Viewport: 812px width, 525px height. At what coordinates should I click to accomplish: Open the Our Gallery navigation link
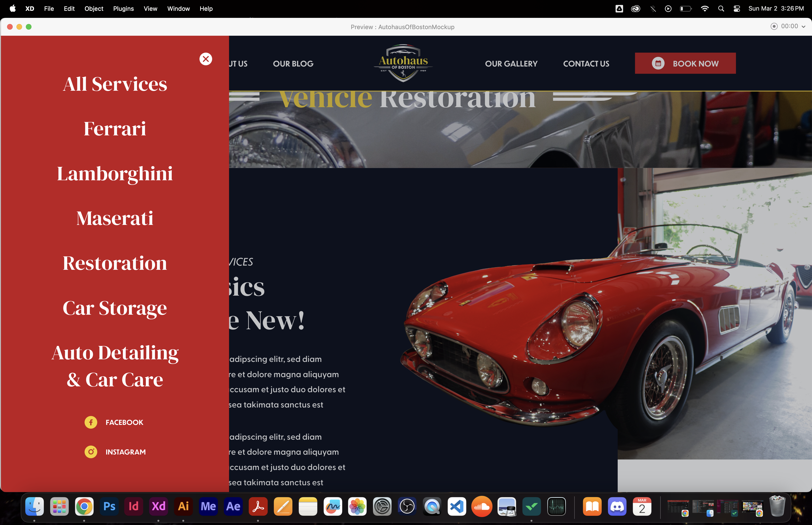coord(511,64)
